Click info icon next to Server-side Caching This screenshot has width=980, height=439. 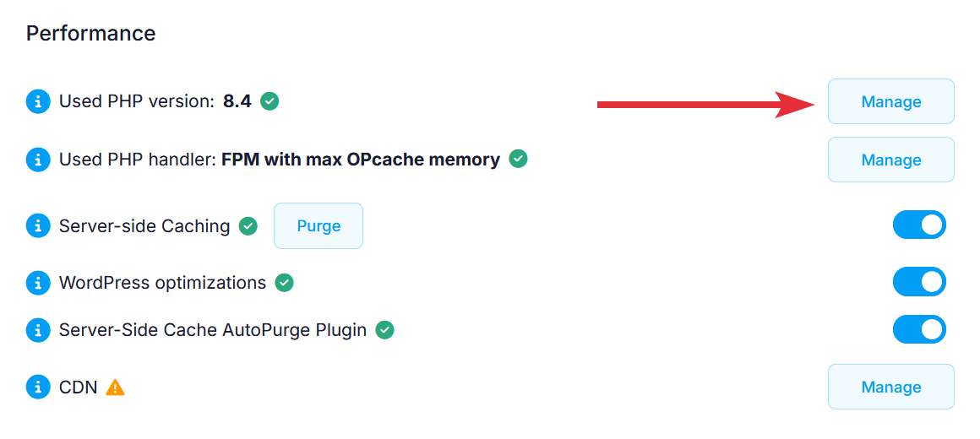coord(38,226)
